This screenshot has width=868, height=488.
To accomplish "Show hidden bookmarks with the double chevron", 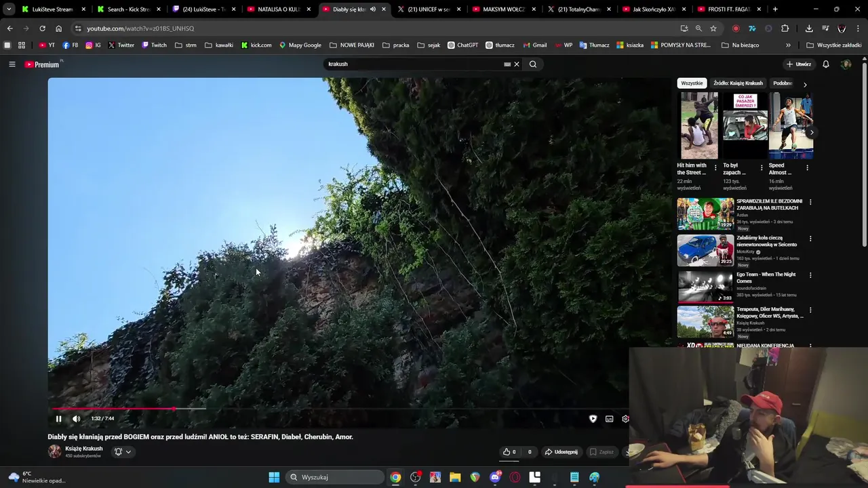I will (788, 45).
